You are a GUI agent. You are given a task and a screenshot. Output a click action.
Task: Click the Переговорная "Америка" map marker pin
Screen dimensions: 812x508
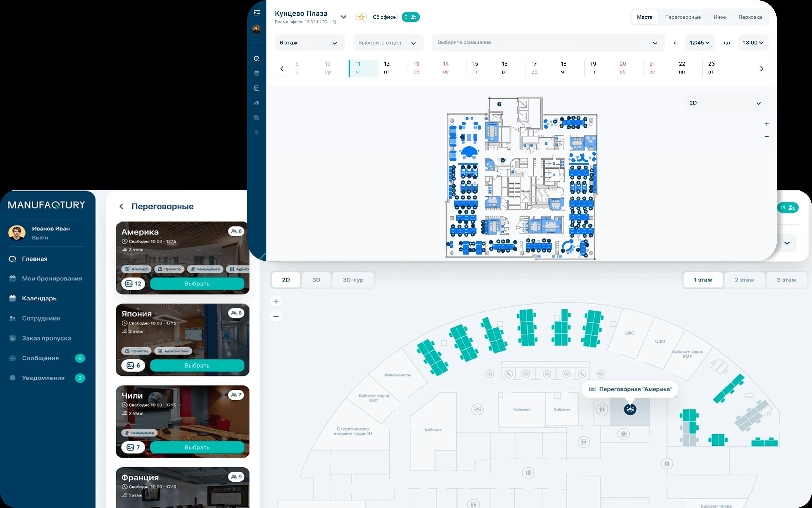point(630,409)
